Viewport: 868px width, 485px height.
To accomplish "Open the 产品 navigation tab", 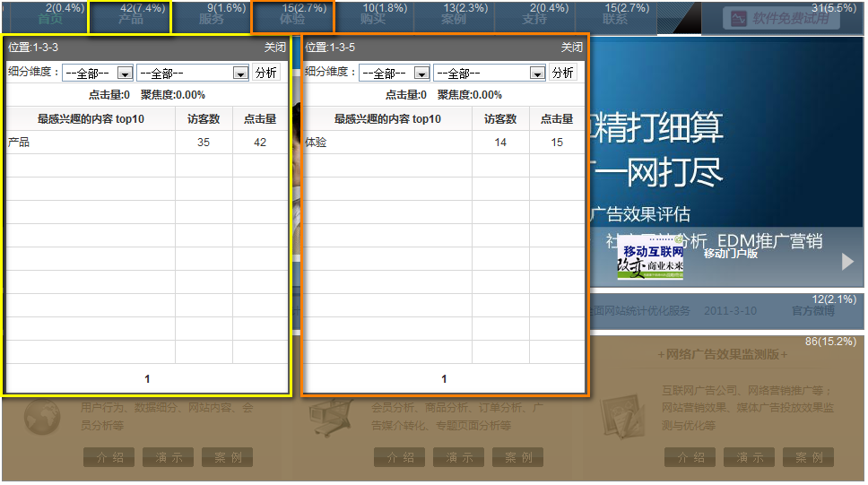I will [x=131, y=19].
